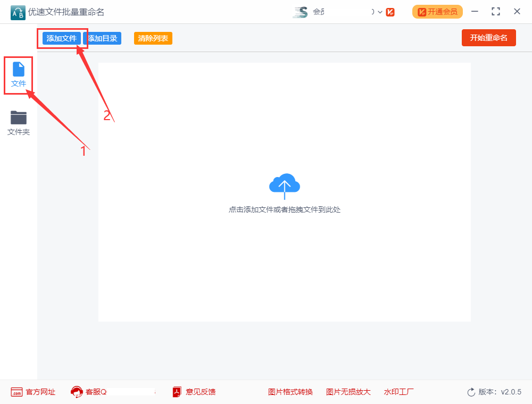Open the 水印工厂 link
532x404 pixels.
pyautogui.click(x=398, y=392)
